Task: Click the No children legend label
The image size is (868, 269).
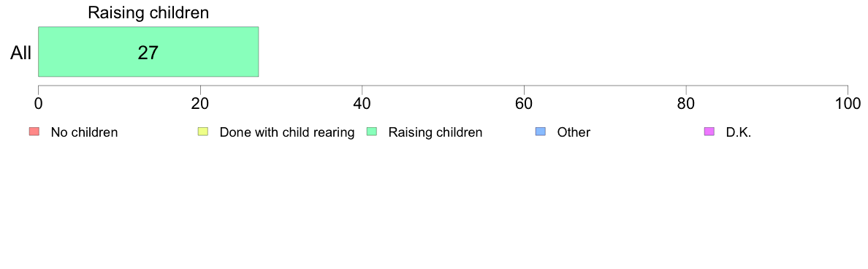Action: [x=84, y=132]
